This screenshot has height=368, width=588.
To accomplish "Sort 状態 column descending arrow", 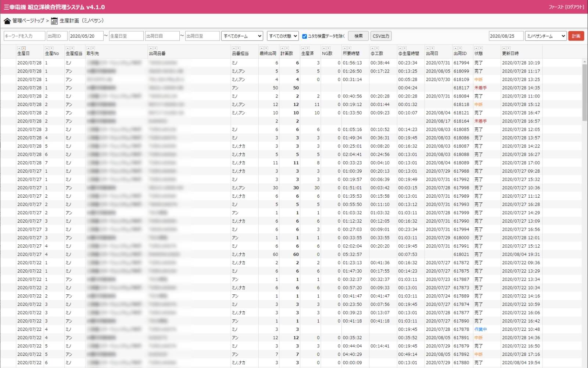I will 481,48.
